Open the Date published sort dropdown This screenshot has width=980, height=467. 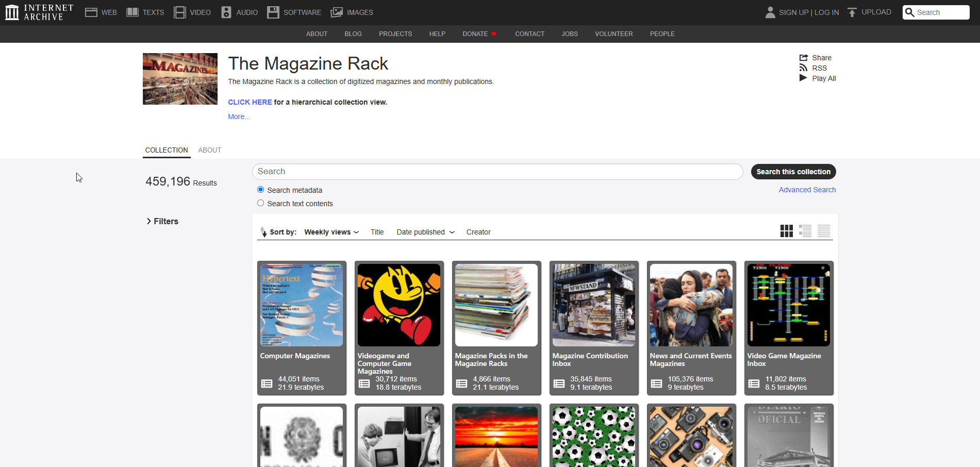click(426, 232)
